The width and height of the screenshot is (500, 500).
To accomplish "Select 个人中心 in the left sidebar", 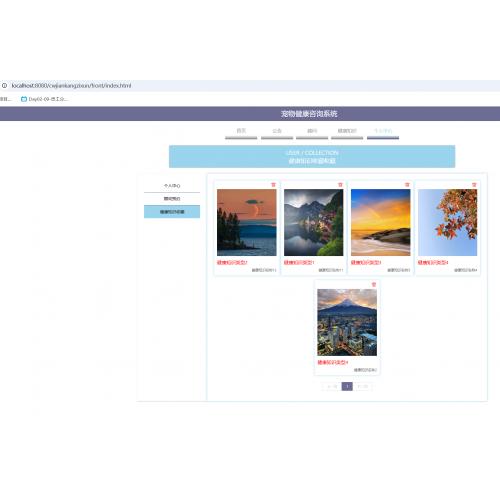I will pyautogui.click(x=172, y=186).
